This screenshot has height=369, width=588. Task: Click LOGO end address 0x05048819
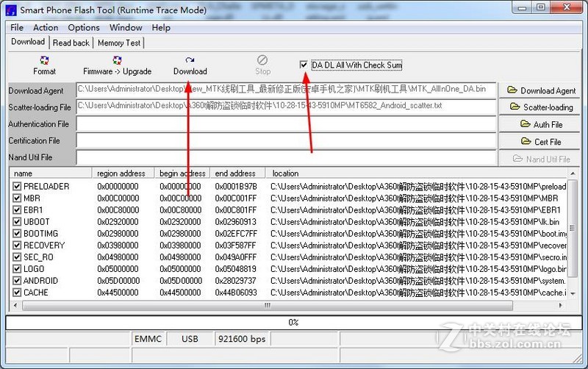click(235, 269)
